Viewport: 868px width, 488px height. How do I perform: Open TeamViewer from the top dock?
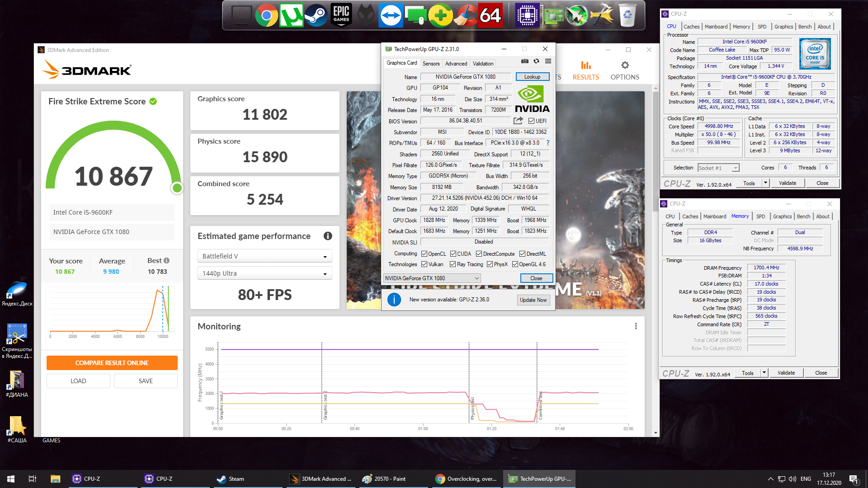(391, 16)
